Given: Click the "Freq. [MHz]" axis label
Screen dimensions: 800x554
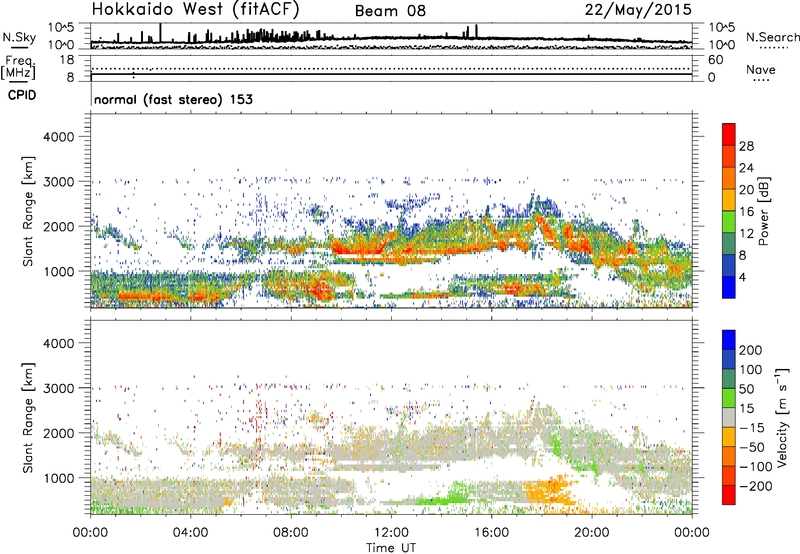Looking at the screenshot, I should coord(19,68).
